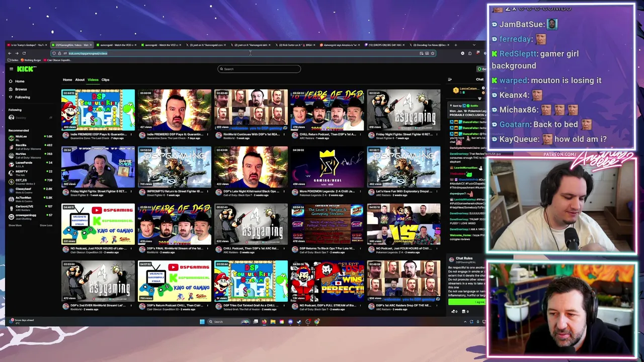Click the browser forward arrow
The image size is (644, 362).
pyautogui.click(x=17, y=53)
